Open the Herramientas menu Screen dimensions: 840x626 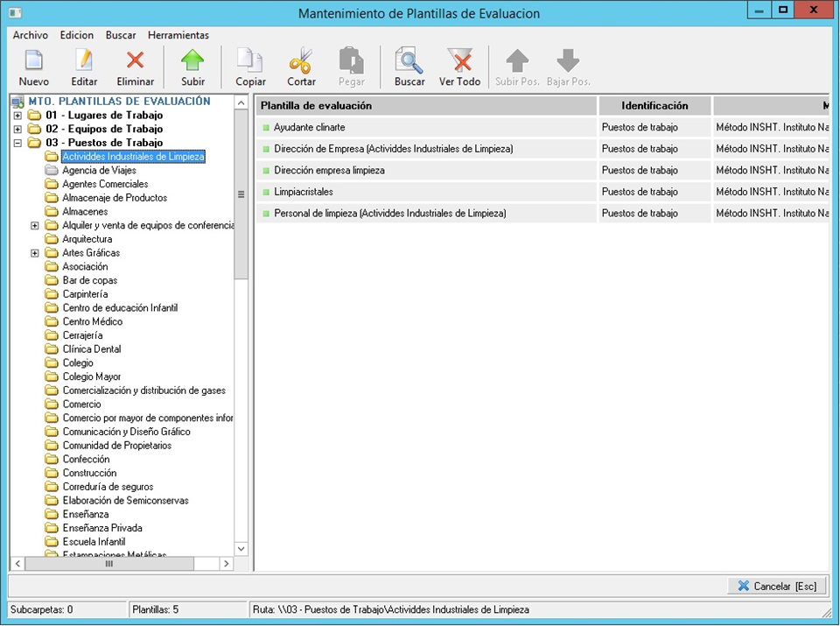[178, 35]
